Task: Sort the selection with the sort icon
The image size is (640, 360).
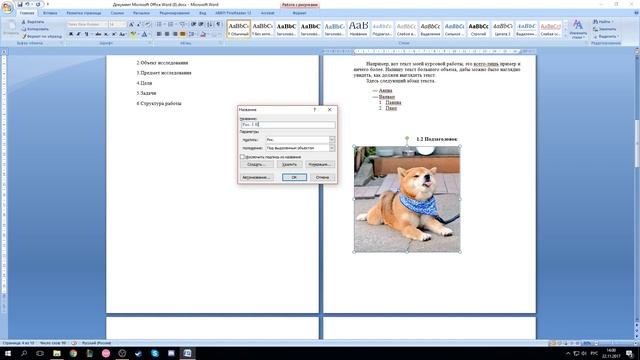Action: point(210,24)
